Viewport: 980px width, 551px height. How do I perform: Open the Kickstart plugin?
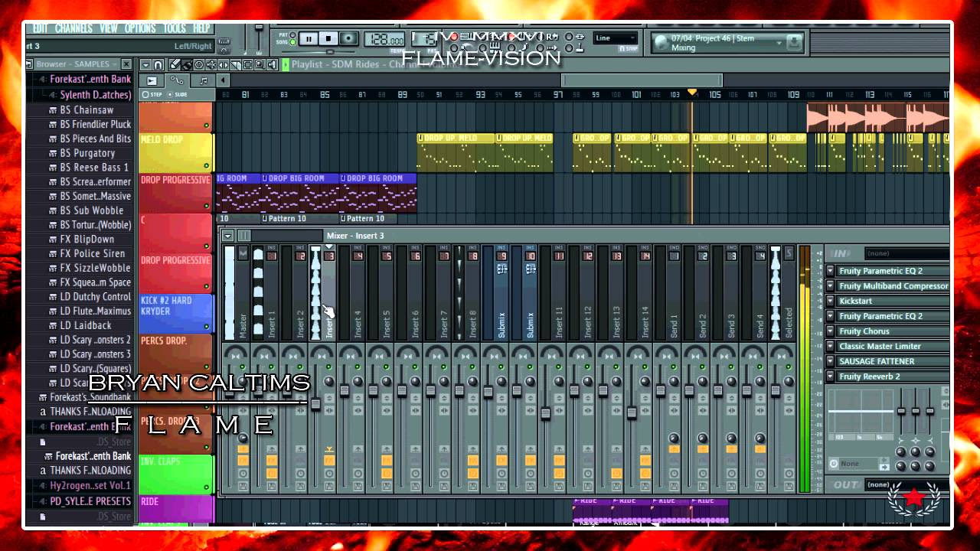[x=893, y=301]
